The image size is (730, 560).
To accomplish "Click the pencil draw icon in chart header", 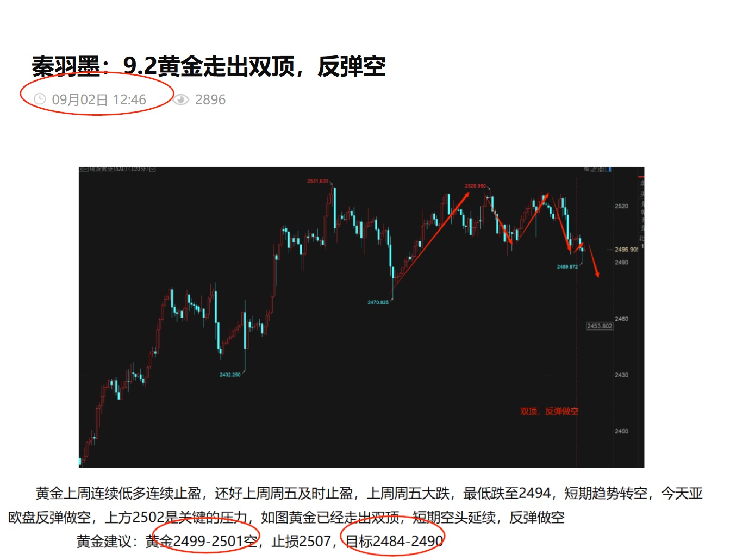I will 594,169.
